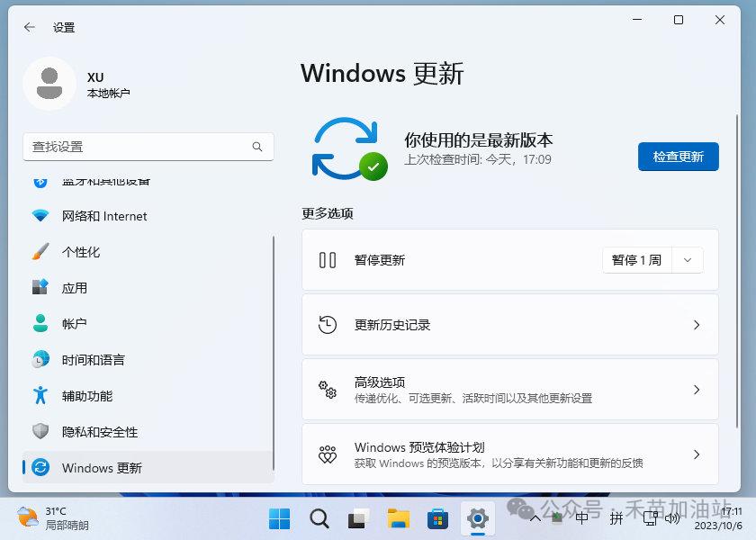Expand 高级选项 settings row
This screenshot has height=540, width=756.
tap(509, 389)
